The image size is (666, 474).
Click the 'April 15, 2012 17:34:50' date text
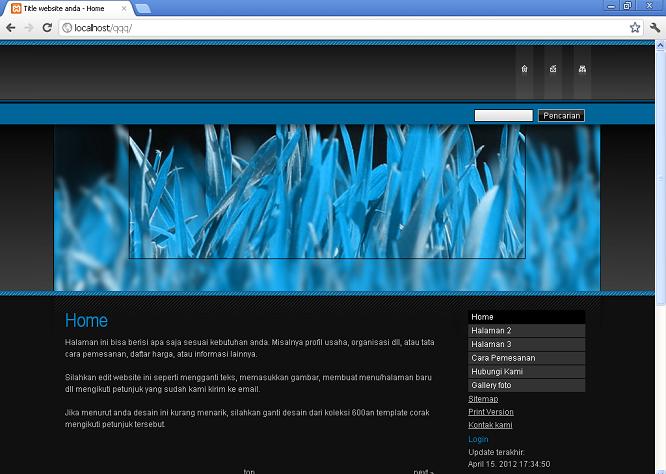pos(509,464)
